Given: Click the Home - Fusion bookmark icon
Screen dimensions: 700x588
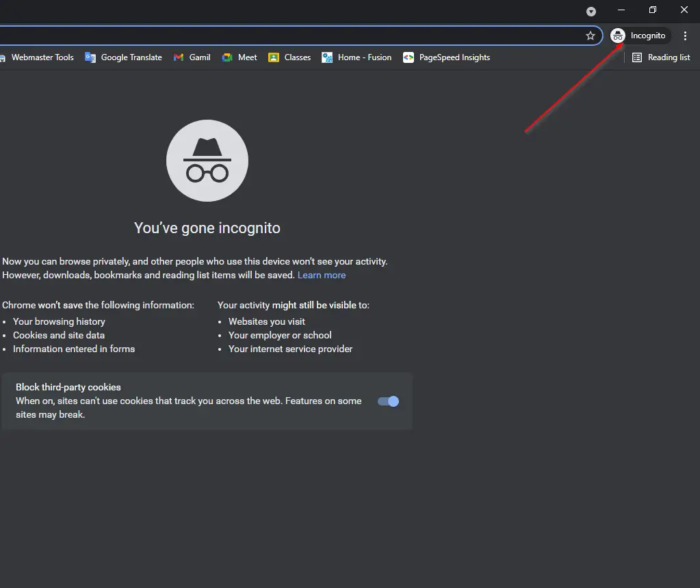Looking at the screenshot, I should click(x=327, y=57).
